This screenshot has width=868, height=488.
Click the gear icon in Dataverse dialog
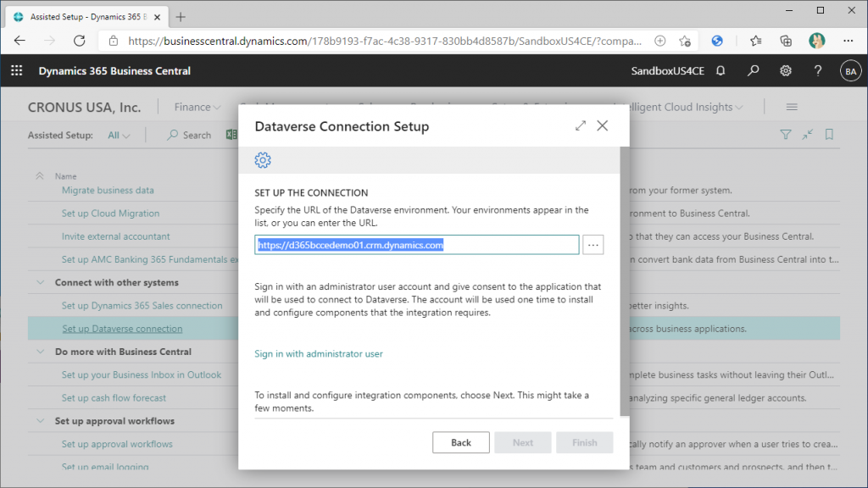point(263,160)
